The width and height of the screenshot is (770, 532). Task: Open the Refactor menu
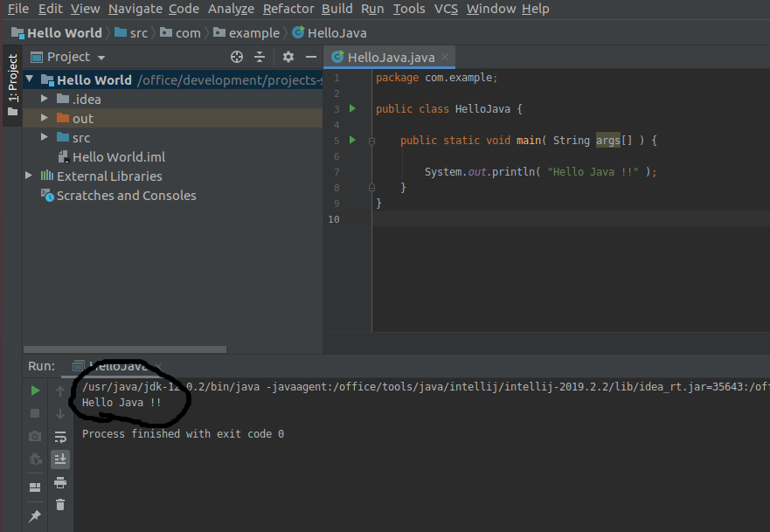click(x=288, y=9)
